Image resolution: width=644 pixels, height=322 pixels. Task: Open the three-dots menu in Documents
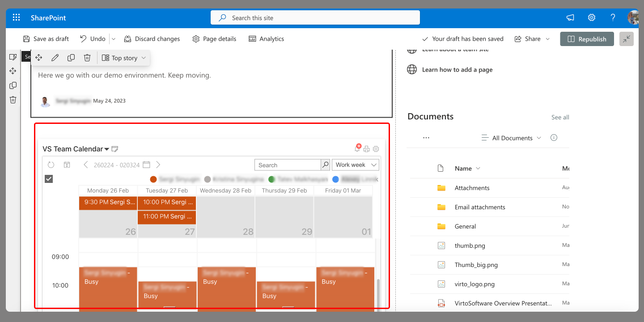click(x=426, y=138)
